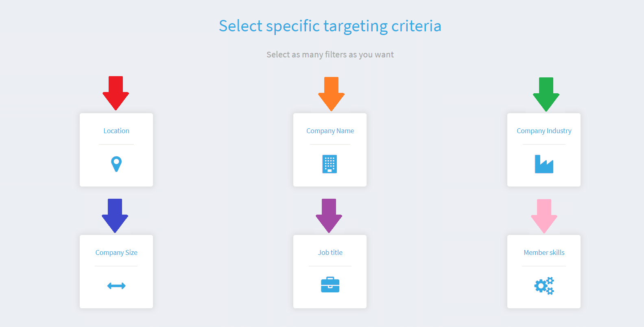Click the gears Member skills icon
The width and height of the screenshot is (644, 327).
click(544, 286)
